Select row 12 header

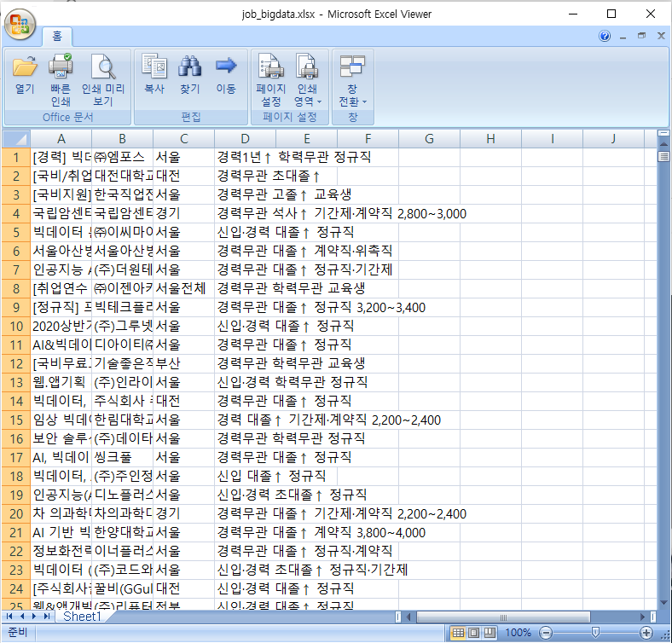click(16, 364)
